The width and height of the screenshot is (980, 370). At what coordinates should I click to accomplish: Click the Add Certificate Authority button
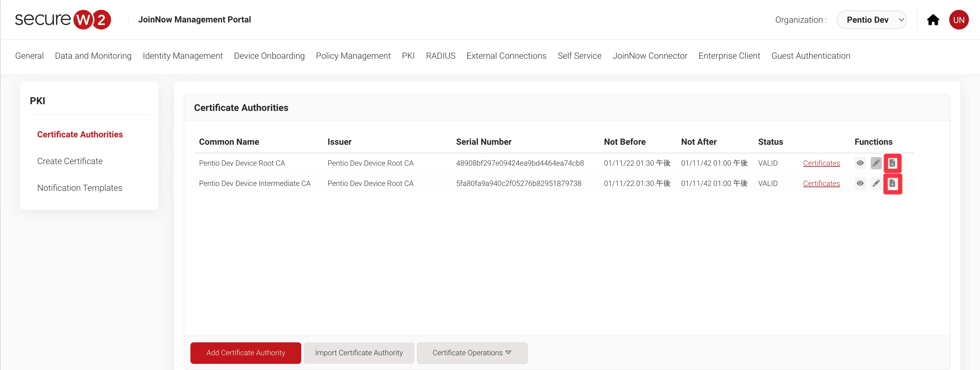click(x=246, y=352)
